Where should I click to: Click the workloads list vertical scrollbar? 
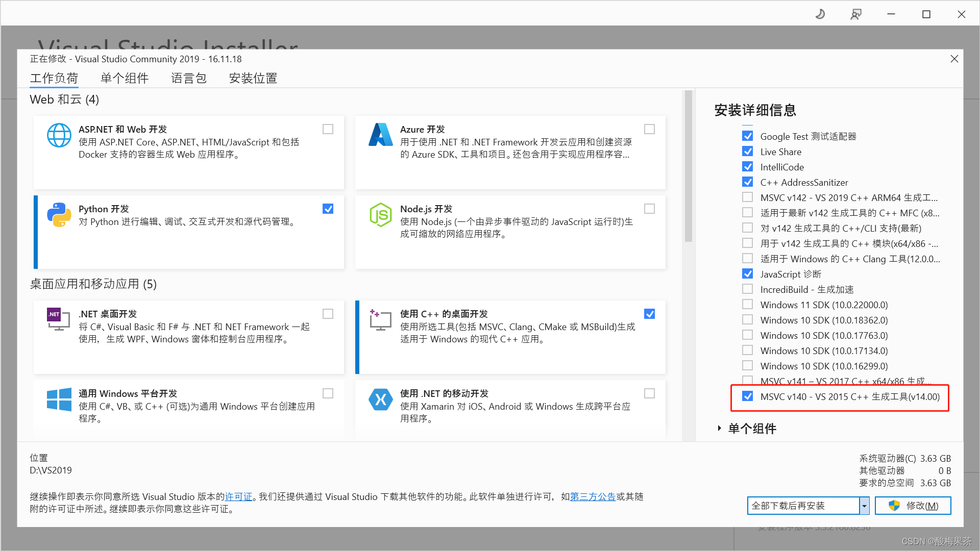click(688, 166)
